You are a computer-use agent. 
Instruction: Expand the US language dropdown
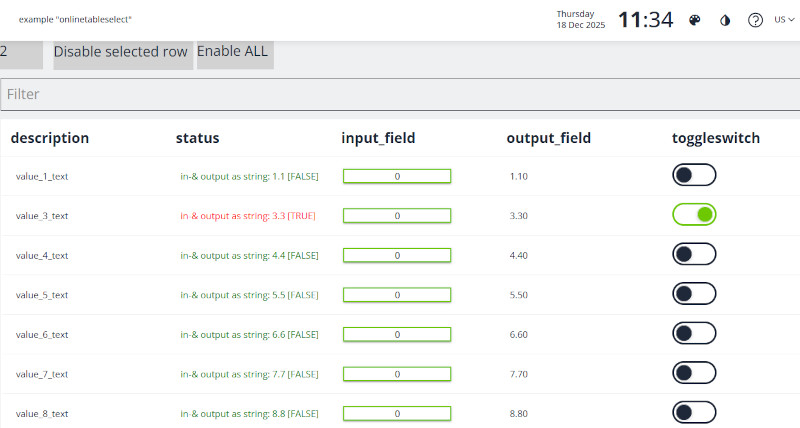pyautogui.click(x=785, y=20)
